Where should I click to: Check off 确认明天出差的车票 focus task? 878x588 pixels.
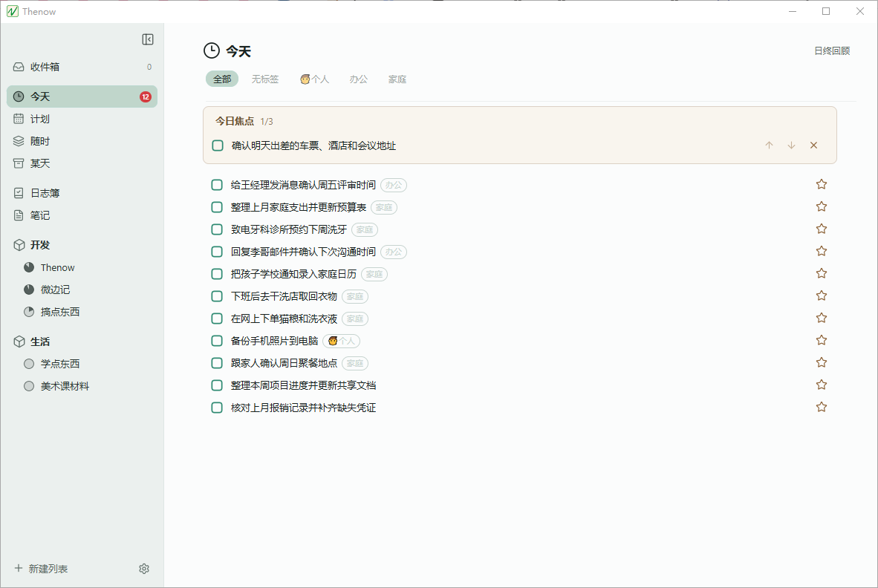218,146
